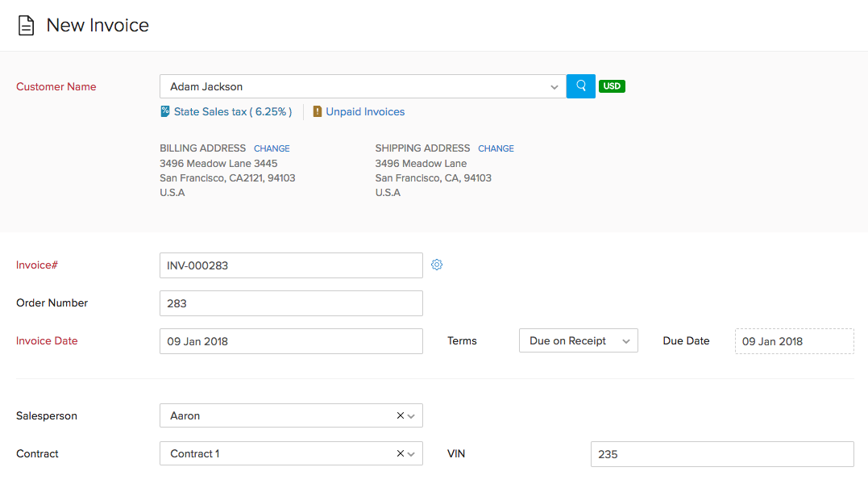
Task: Click the Invoice Date field
Action: click(x=291, y=341)
